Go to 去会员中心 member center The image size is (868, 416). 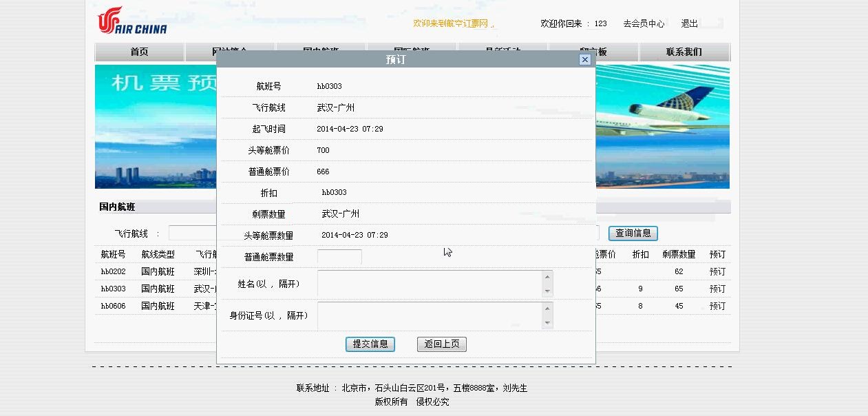click(644, 23)
